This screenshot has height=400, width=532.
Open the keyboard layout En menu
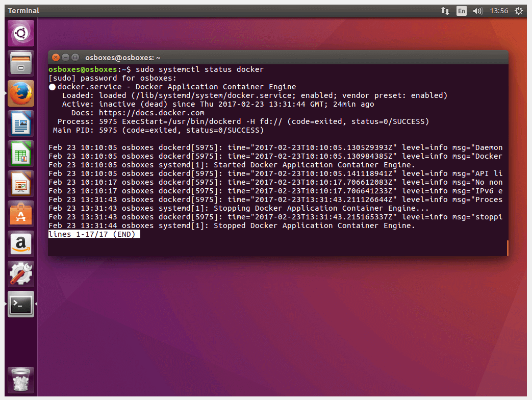click(x=461, y=10)
